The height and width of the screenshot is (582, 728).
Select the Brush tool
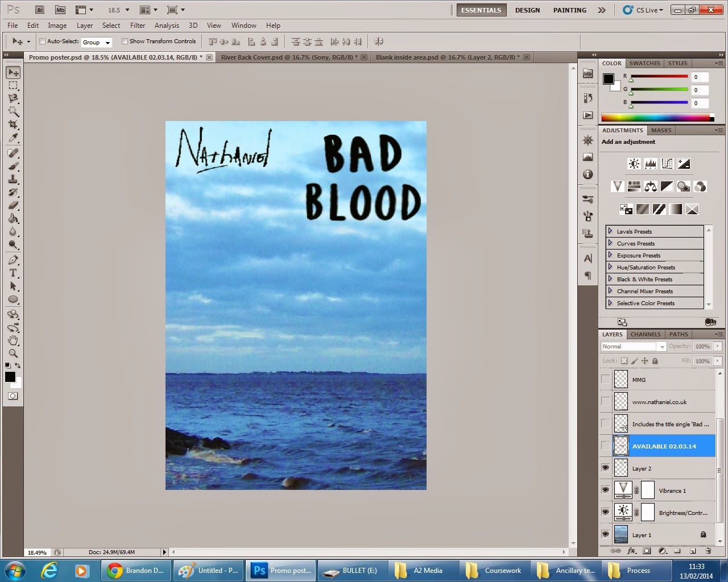[x=13, y=166]
